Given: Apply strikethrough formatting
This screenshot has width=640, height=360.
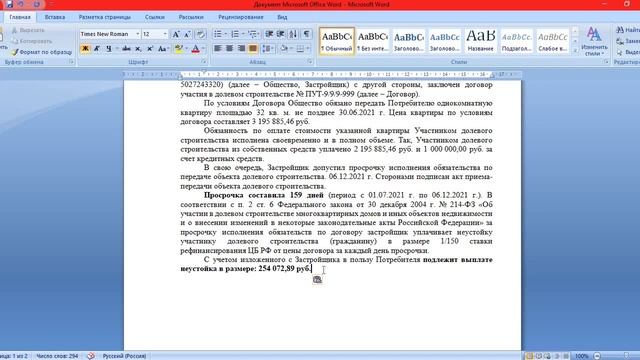Looking at the screenshot, I should 126,49.
